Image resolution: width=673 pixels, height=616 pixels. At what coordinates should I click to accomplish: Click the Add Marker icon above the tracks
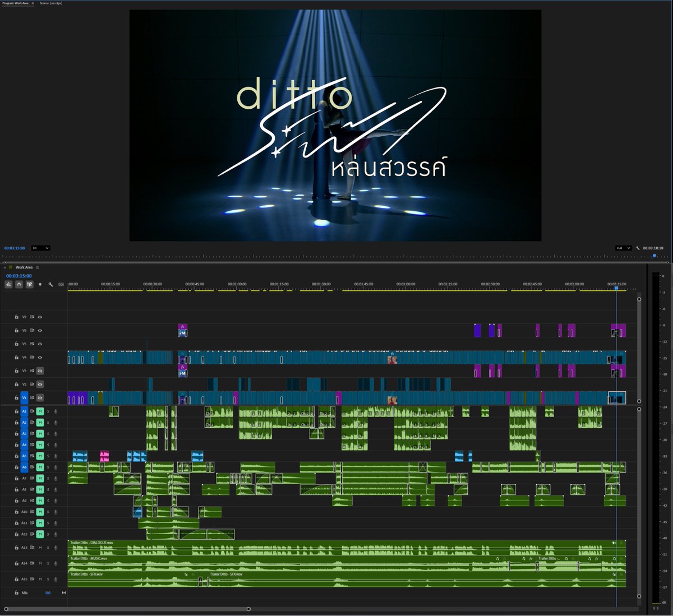click(39, 284)
